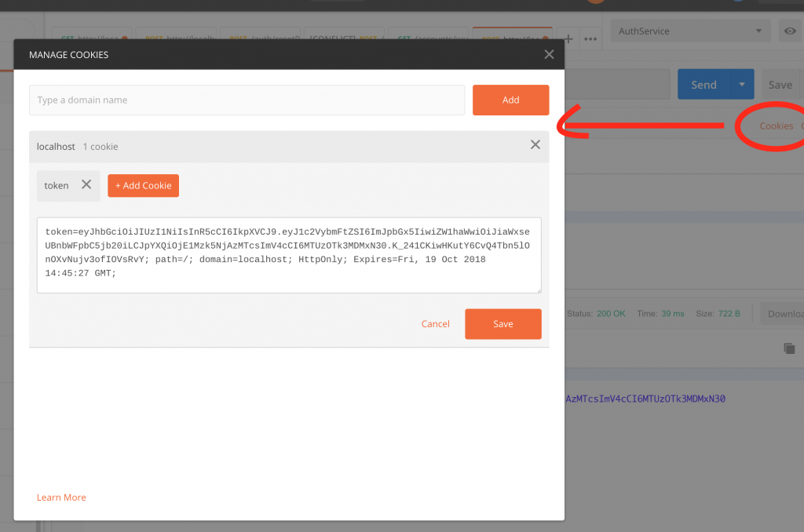The image size is (804, 532).
Task: Click the Download response button
Action: [783, 314]
